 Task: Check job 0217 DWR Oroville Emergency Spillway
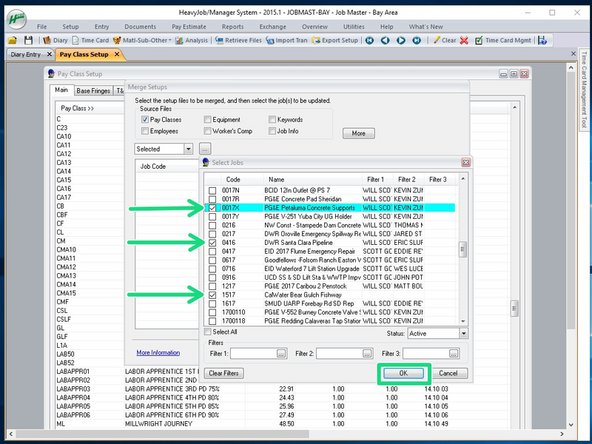point(213,234)
